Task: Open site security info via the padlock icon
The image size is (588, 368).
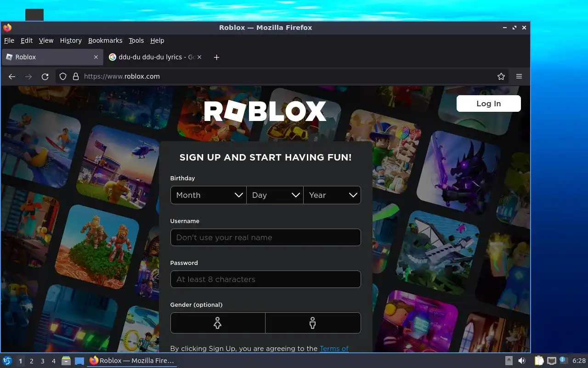Action: pyautogui.click(x=76, y=76)
